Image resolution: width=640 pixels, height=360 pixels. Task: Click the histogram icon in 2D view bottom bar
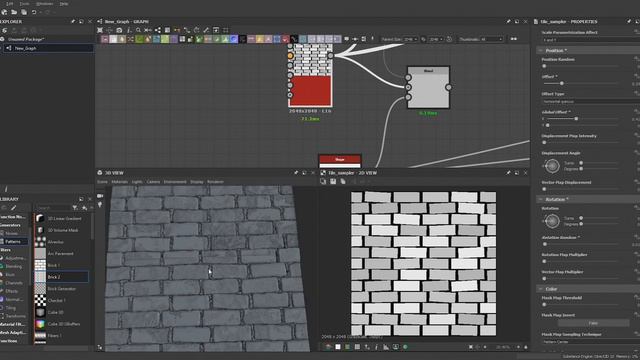[386, 347]
